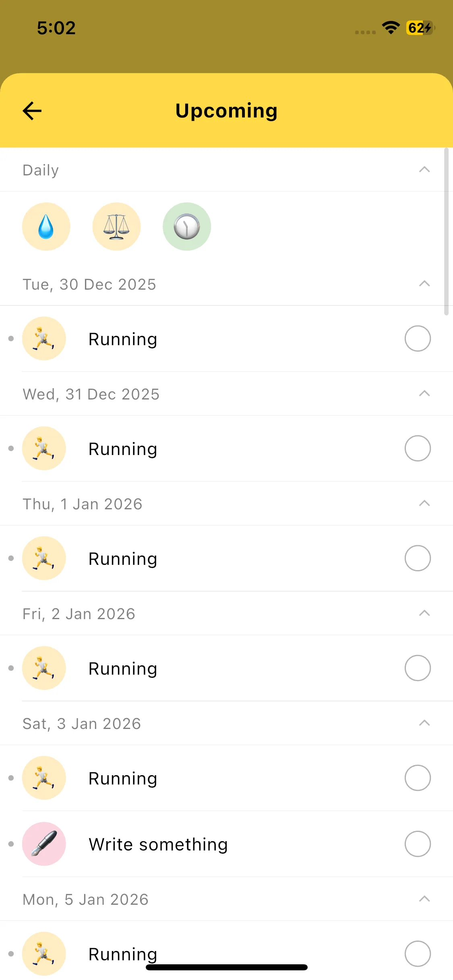Open the Write something task text
The height and width of the screenshot is (980, 453).
(158, 844)
